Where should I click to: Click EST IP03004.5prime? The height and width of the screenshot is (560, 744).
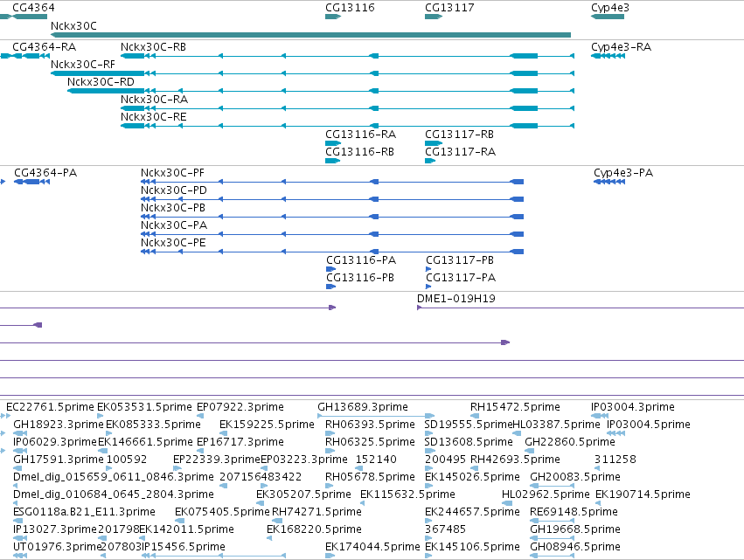tap(649, 425)
